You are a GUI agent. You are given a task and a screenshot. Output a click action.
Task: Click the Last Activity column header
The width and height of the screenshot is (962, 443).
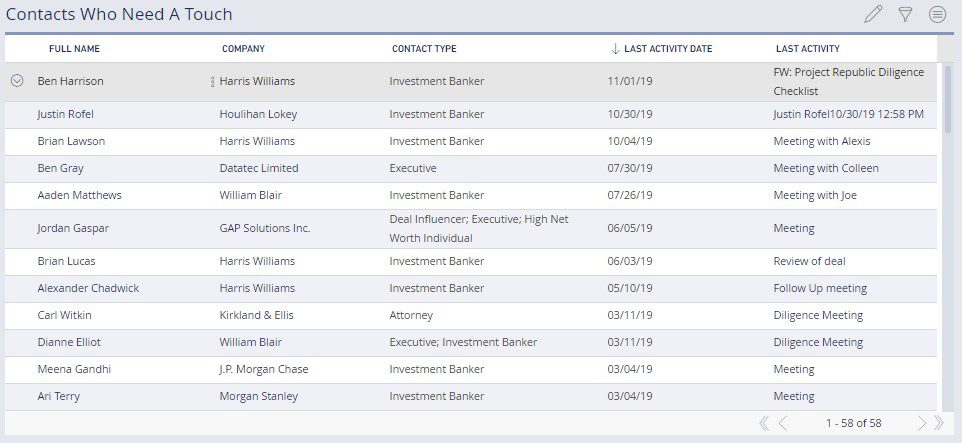(x=807, y=49)
